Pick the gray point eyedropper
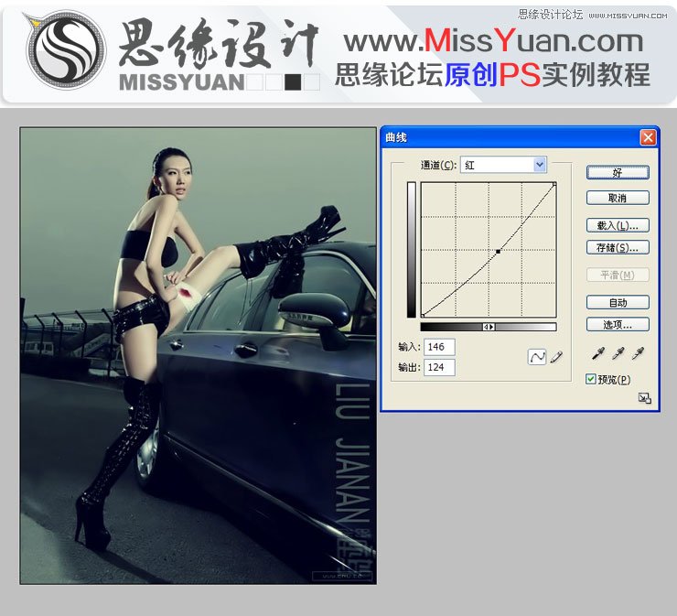The image size is (677, 616). (x=618, y=353)
